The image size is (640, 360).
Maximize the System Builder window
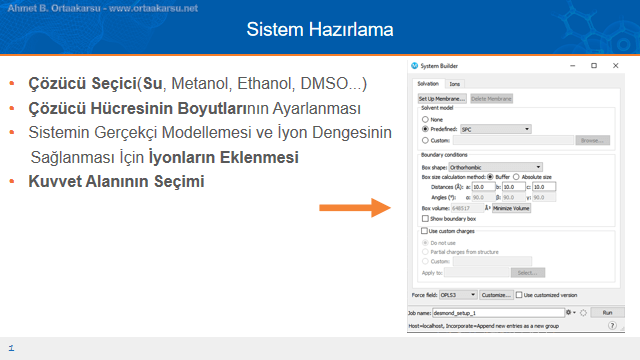click(594, 66)
